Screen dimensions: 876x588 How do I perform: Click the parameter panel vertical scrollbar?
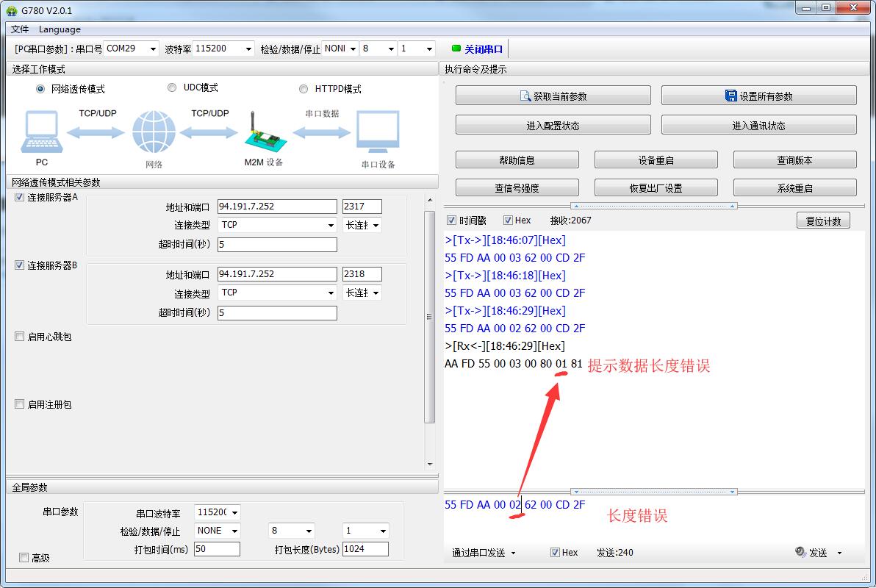(430, 316)
